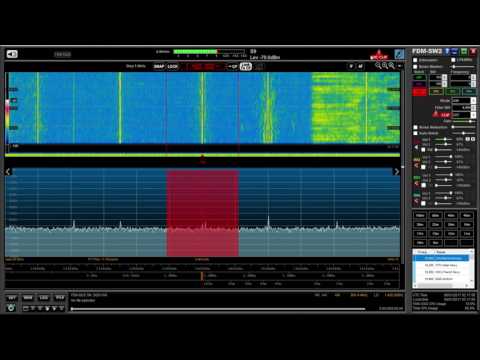
Task: Click the white icon right of CF
Action: (x=246, y=66)
